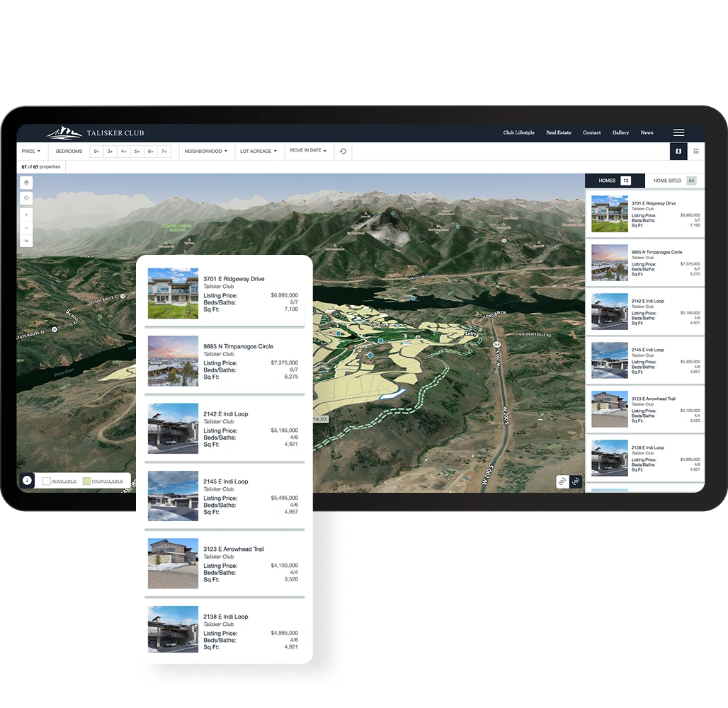Open the Real Estate link
728x708 pixels.
click(559, 133)
